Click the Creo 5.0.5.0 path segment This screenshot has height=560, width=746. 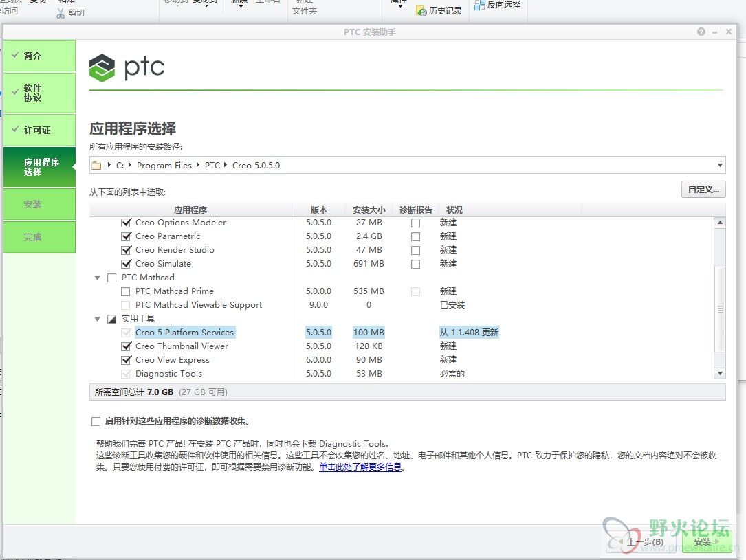click(256, 166)
